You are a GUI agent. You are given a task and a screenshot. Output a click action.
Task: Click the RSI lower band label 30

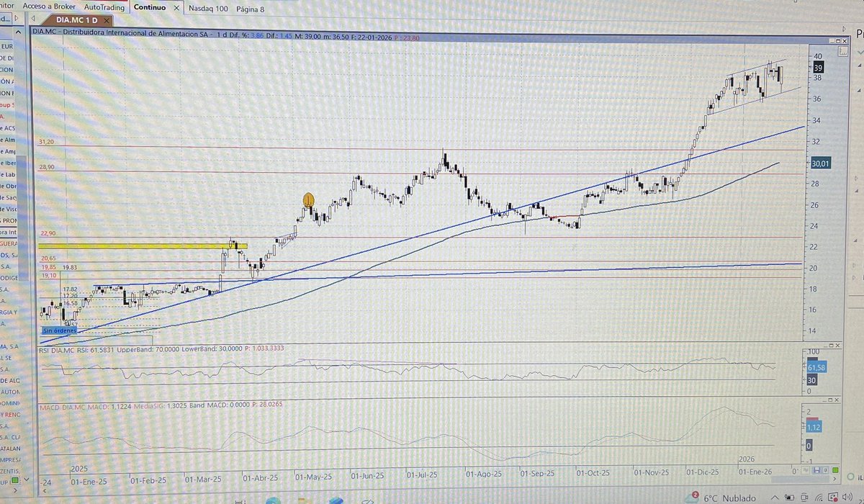pos(812,380)
